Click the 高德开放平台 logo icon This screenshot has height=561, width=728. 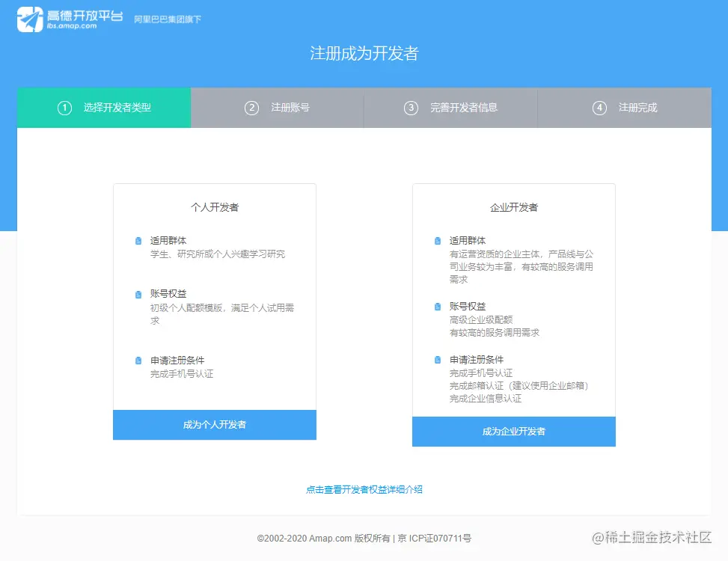[28, 19]
